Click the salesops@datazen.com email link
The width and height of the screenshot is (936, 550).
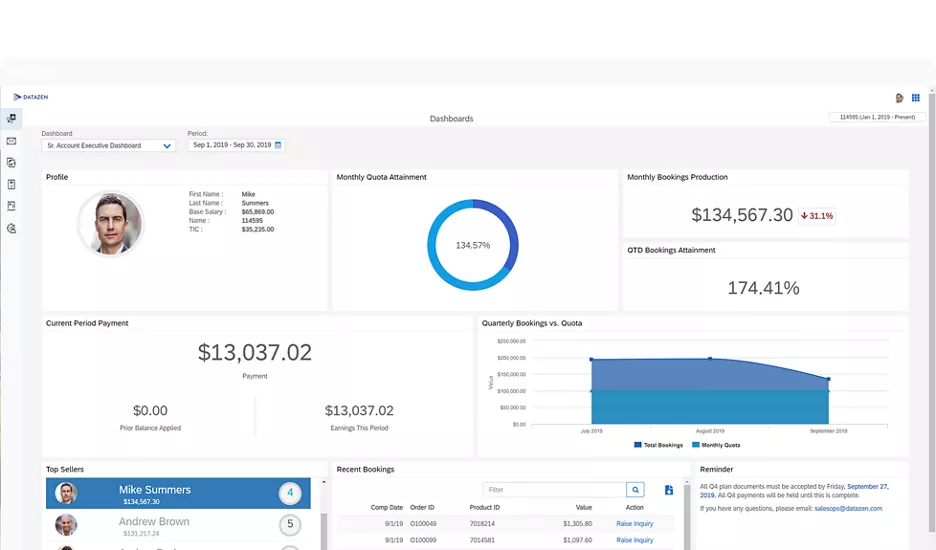click(x=848, y=509)
